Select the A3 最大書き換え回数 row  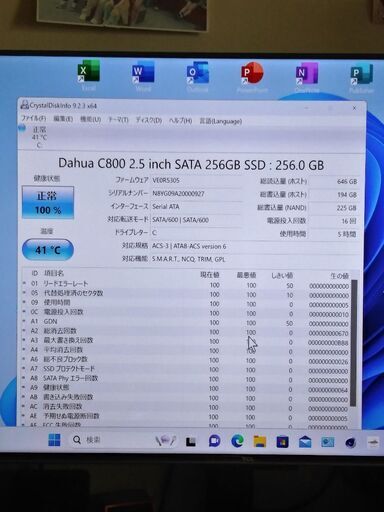click(186, 341)
